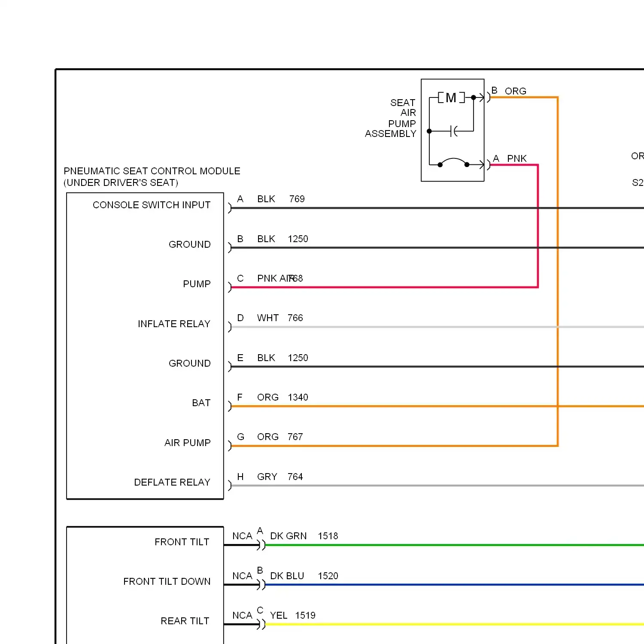Select the PNEUMATIC SEAT CONTROL MODULE title

(152, 171)
